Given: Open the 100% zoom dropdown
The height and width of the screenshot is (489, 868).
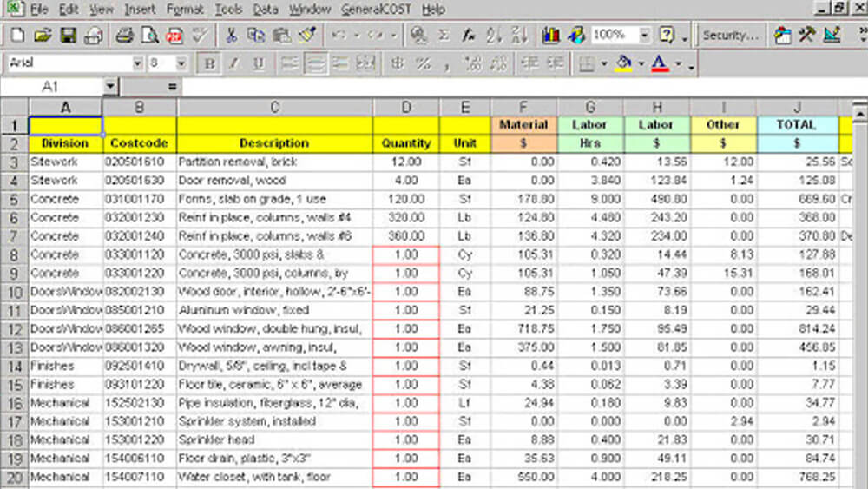Looking at the screenshot, I should point(644,36).
